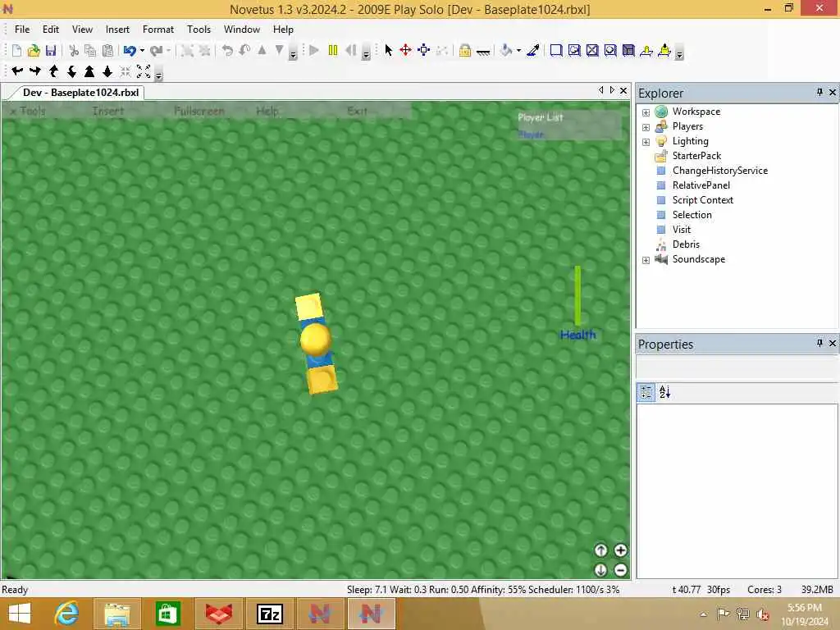Select the Dev - Baseplate1024.rbxl tab
The image size is (840, 630).
click(80, 93)
